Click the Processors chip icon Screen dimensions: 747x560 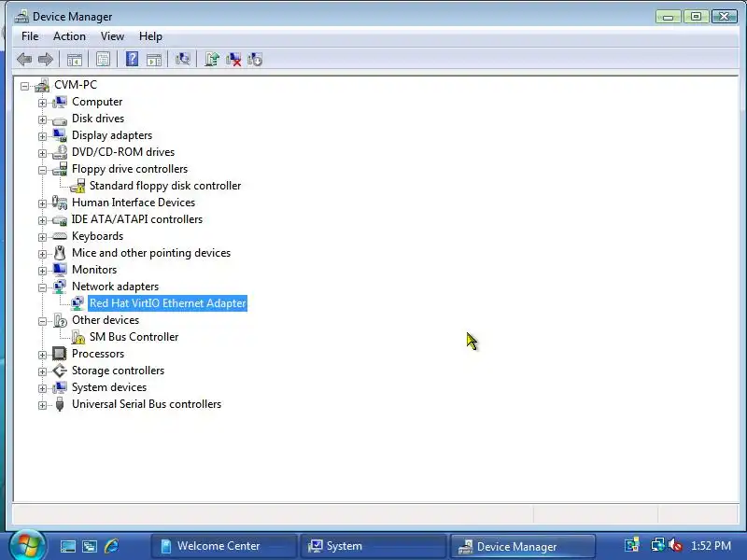60,354
